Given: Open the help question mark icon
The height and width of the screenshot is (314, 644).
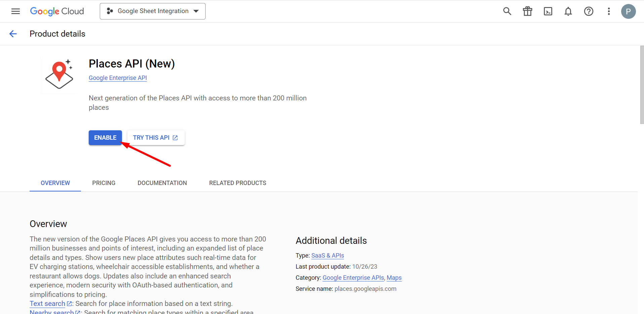Looking at the screenshot, I should (x=589, y=11).
